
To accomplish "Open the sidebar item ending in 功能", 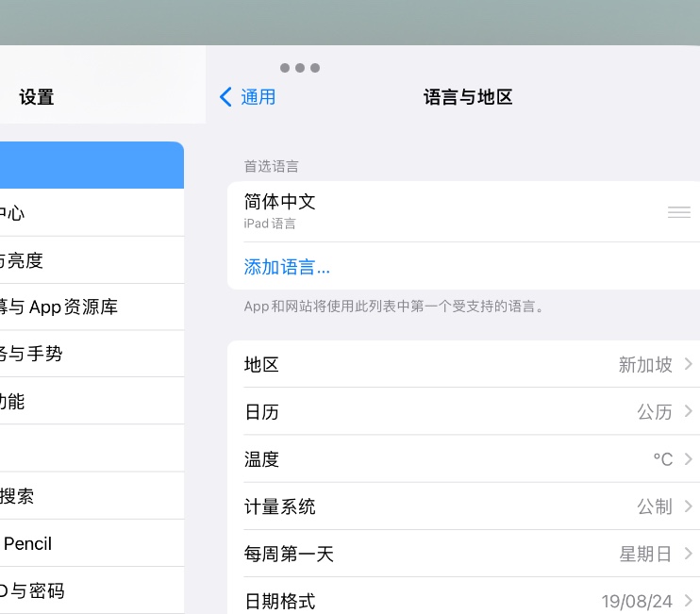I will (90, 402).
